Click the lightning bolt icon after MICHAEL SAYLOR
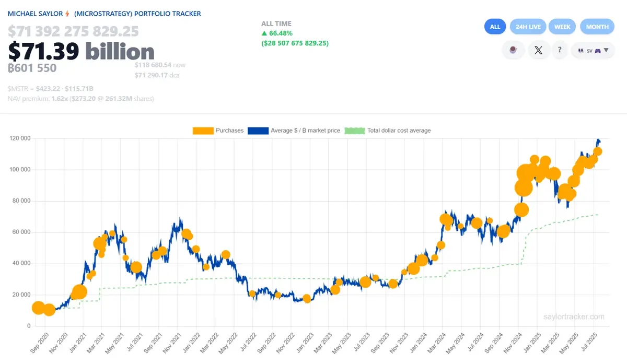 click(x=67, y=14)
